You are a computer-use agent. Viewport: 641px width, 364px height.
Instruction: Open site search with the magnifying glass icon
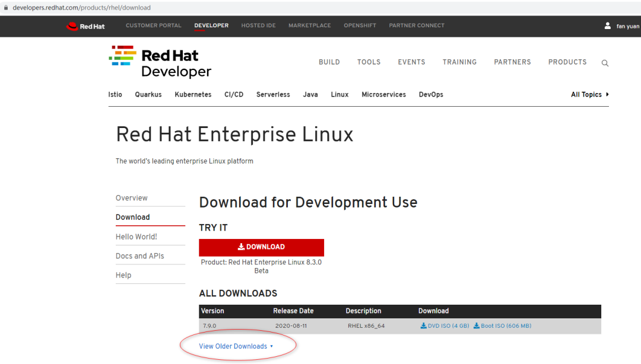coord(605,62)
